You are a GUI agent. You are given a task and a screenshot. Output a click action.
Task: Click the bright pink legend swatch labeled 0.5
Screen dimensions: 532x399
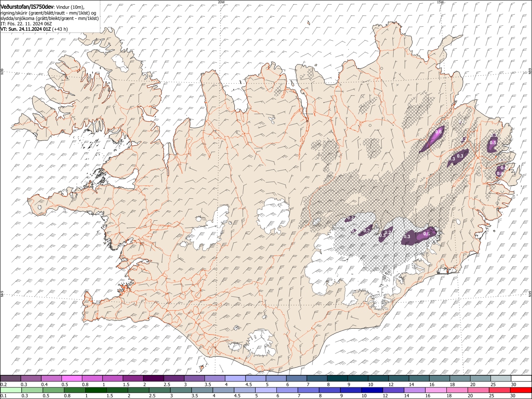(x=71, y=378)
